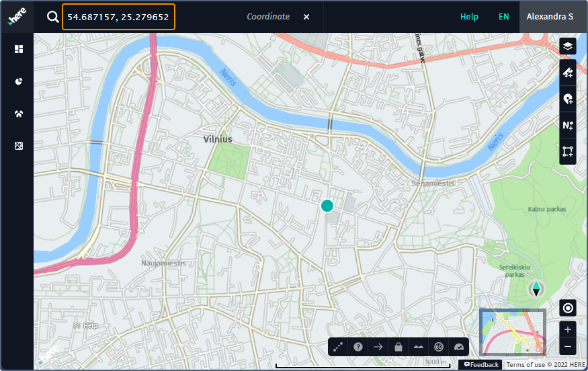The width and height of the screenshot is (588, 371).
Task: Open the dashboard icon in left sidebar
Action: (x=19, y=49)
